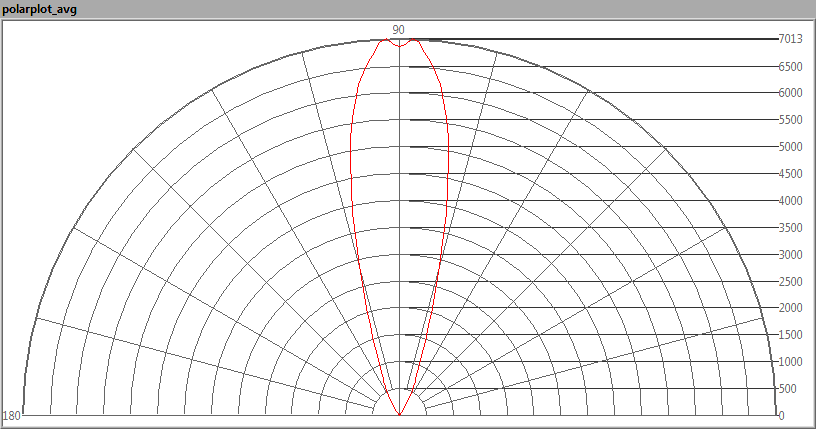Image resolution: width=816 pixels, height=429 pixels.
Task: Click the 2000 radial scale label
Action: tap(790, 308)
